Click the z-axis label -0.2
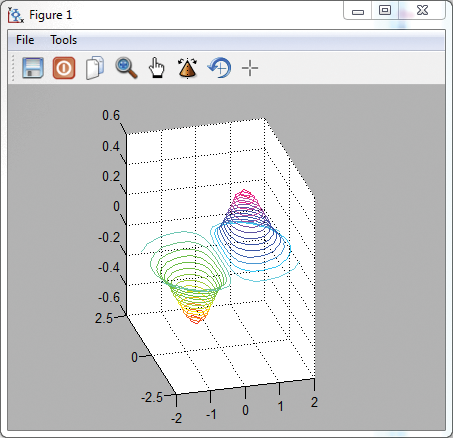 tap(109, 237)
